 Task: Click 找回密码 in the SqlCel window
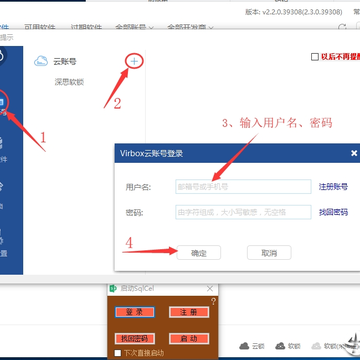coord(135,339)
